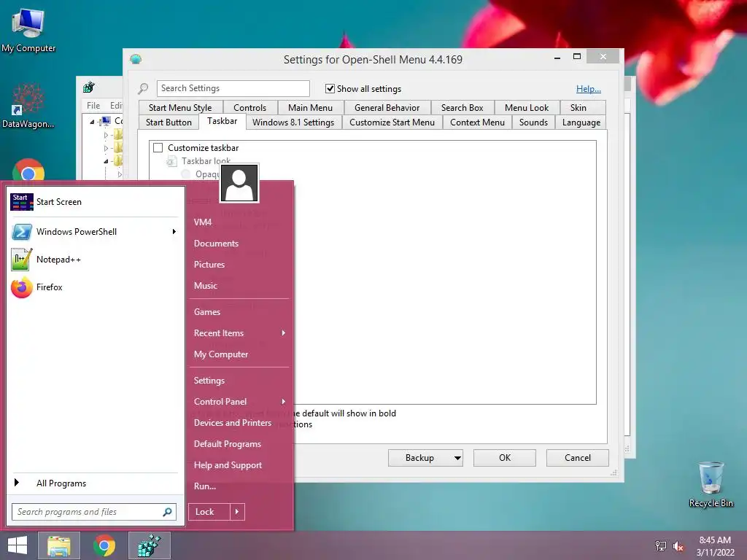
Task: Click the Open-Shell shell logo in title bar
Action: [x=136, y=59]
